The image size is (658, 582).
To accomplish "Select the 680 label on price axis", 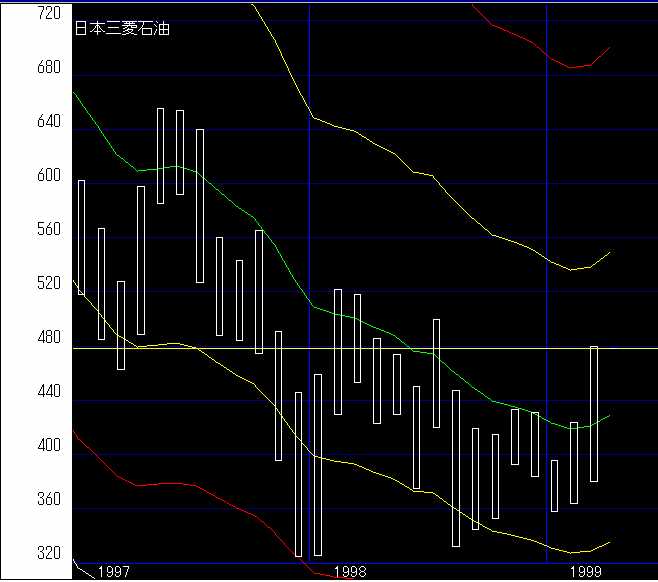I will 48,68.
